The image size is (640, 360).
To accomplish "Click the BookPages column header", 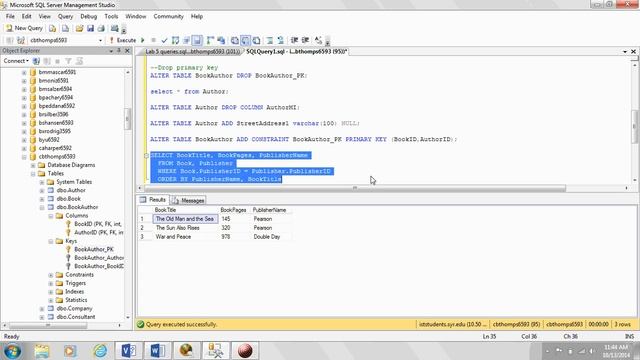I will [x=233, y=210].
